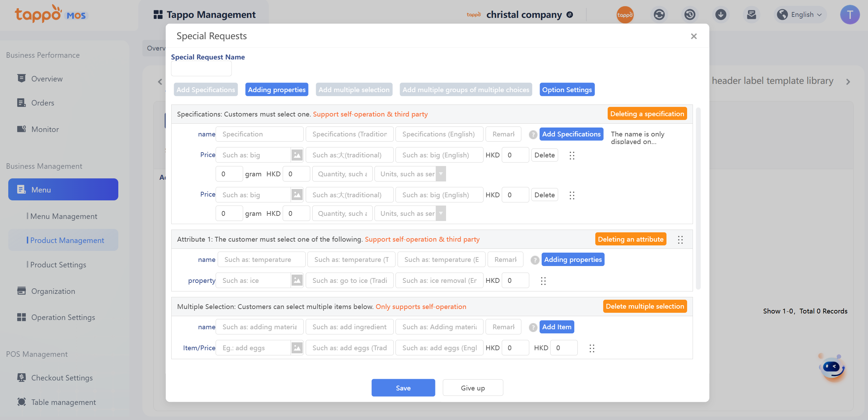Viewport: 868px width, 420px height.
Task: Open Product Settings menu item
Action: (58, 265)
